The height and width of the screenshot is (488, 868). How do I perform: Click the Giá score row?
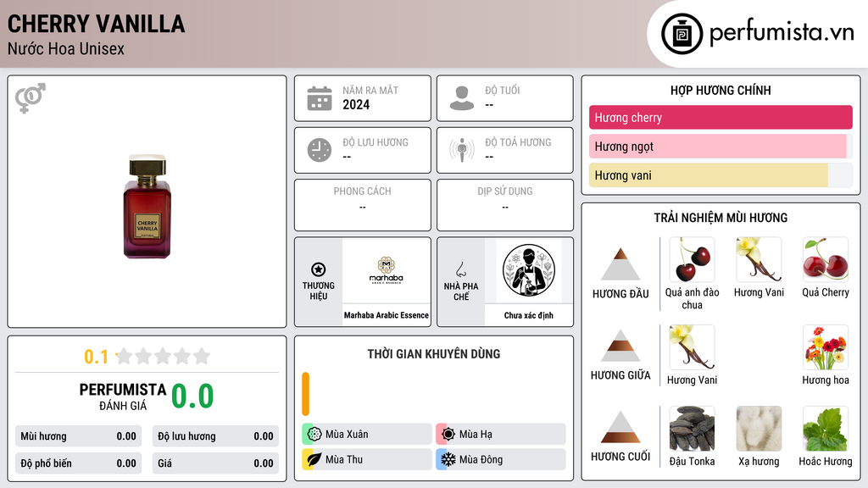(x=215, y=463)
